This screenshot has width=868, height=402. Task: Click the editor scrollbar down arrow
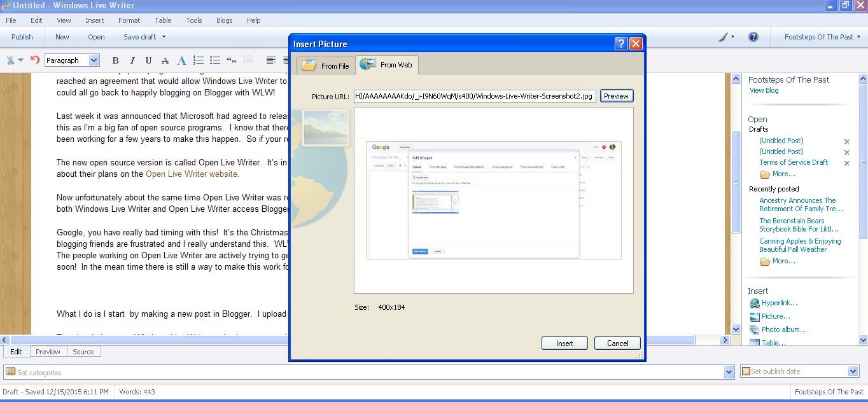tap(736, 329)
